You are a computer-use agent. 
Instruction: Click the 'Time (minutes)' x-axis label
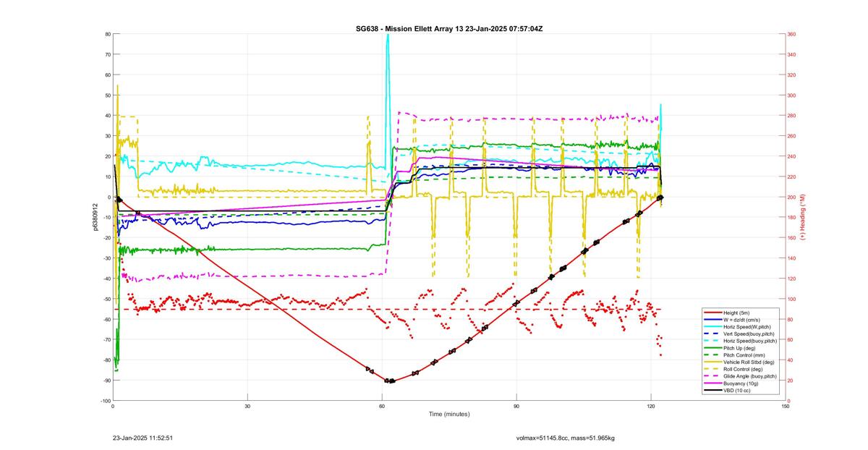449,415
